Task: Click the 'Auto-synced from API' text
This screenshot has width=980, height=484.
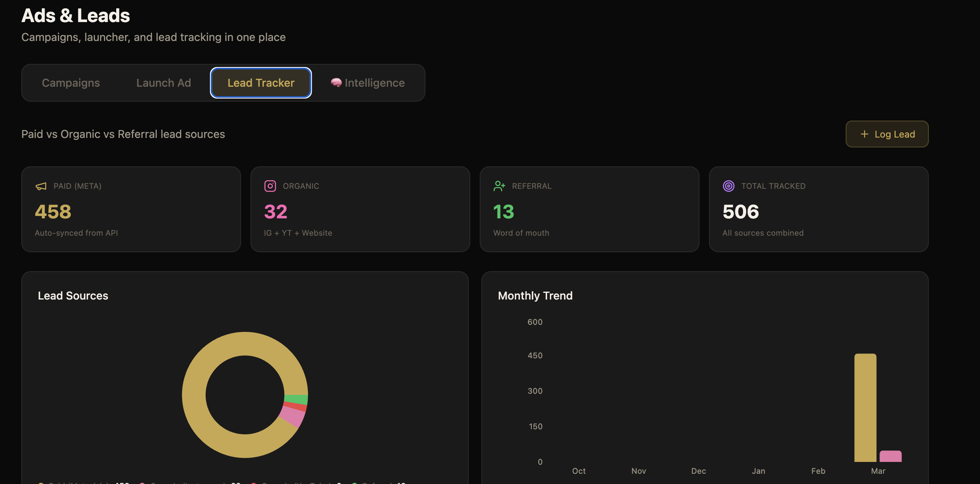Action: click(76, 233)
